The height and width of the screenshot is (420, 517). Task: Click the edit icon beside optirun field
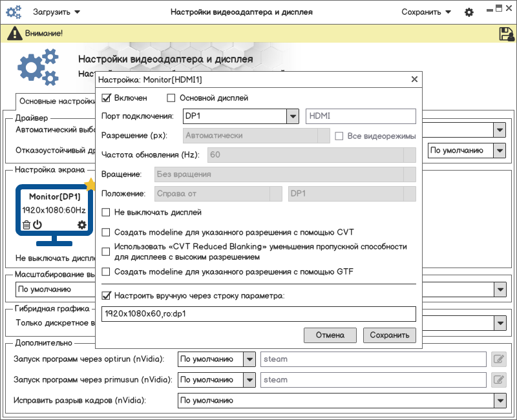point(498,359)
